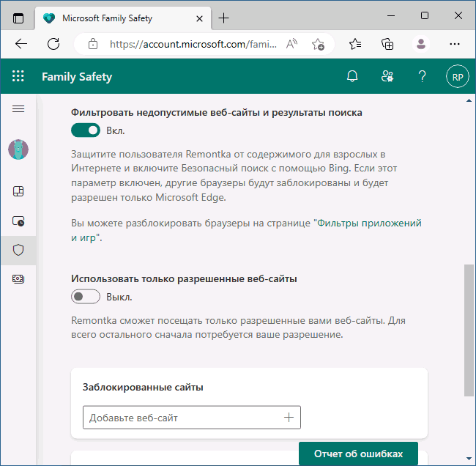476x466 pixels.
Task: Click the Family Safety header title
Action: 77,76
